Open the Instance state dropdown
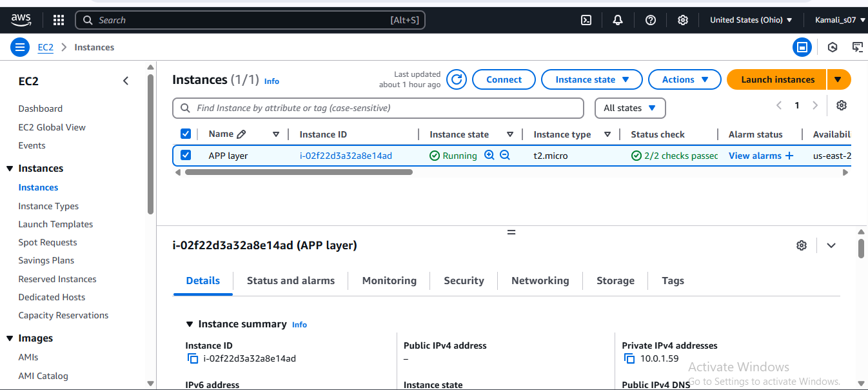 point(591,79)
